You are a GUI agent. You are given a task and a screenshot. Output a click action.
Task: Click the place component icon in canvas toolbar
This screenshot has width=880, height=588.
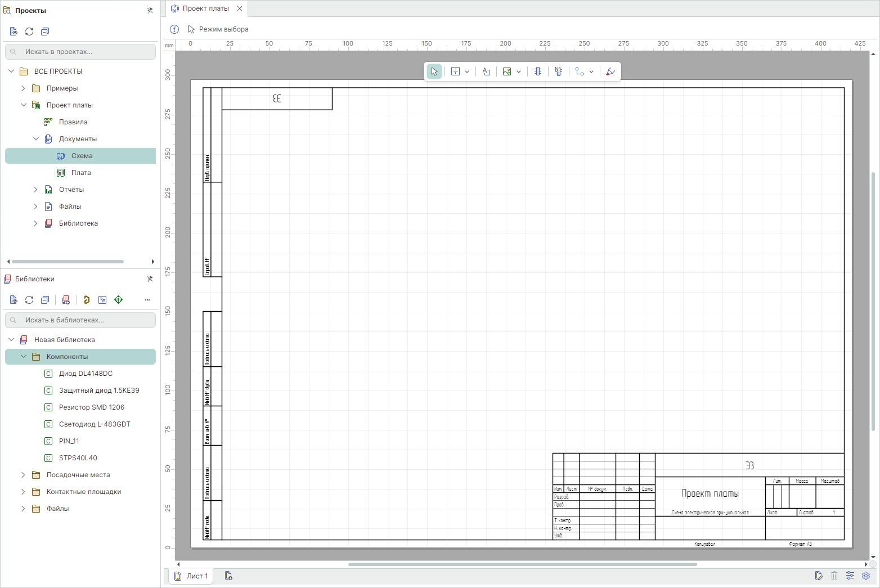(538, 71)
